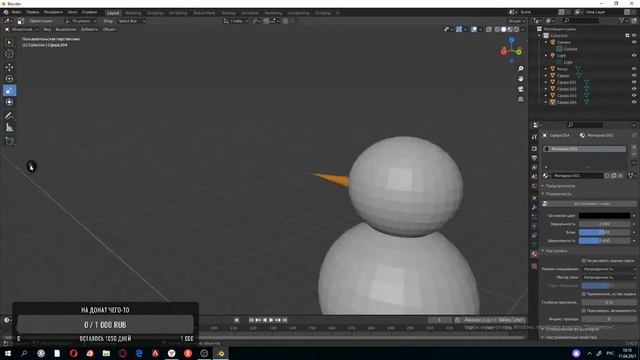The height and width of the screenshot is (360, 640).
Task: Open the Material properties tab
Action: pyautogui.click(x=534, y=254)
